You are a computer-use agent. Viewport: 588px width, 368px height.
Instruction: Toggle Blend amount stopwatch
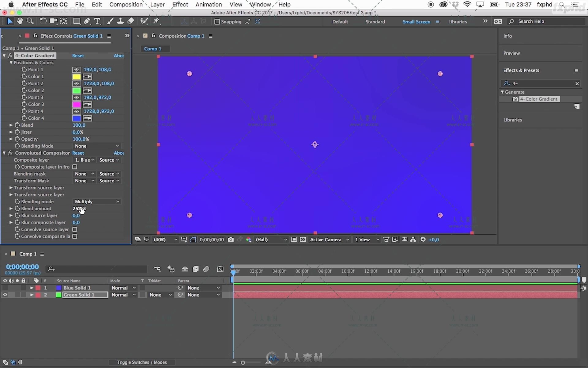click(17, 209)
